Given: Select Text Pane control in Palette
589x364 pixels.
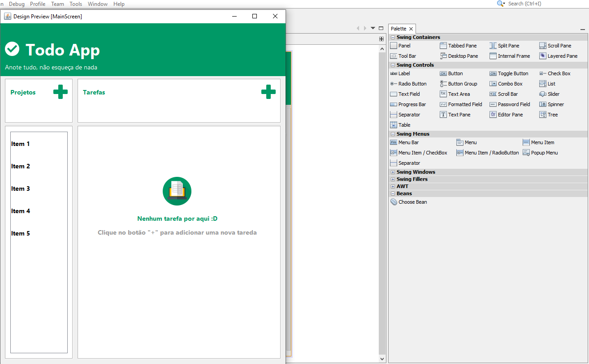Looking at the screenshot, I should coord(455,115).
